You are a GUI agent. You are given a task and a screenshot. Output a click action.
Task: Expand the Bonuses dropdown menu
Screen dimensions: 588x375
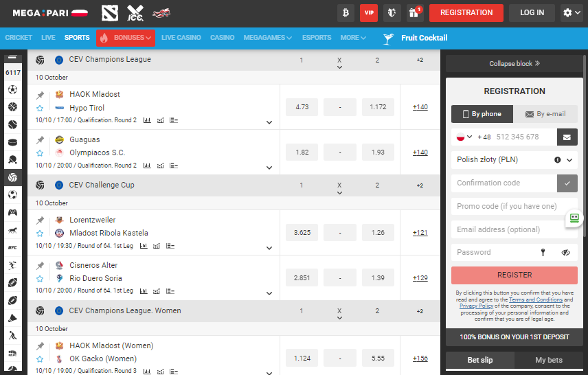[x=126, y=38]
